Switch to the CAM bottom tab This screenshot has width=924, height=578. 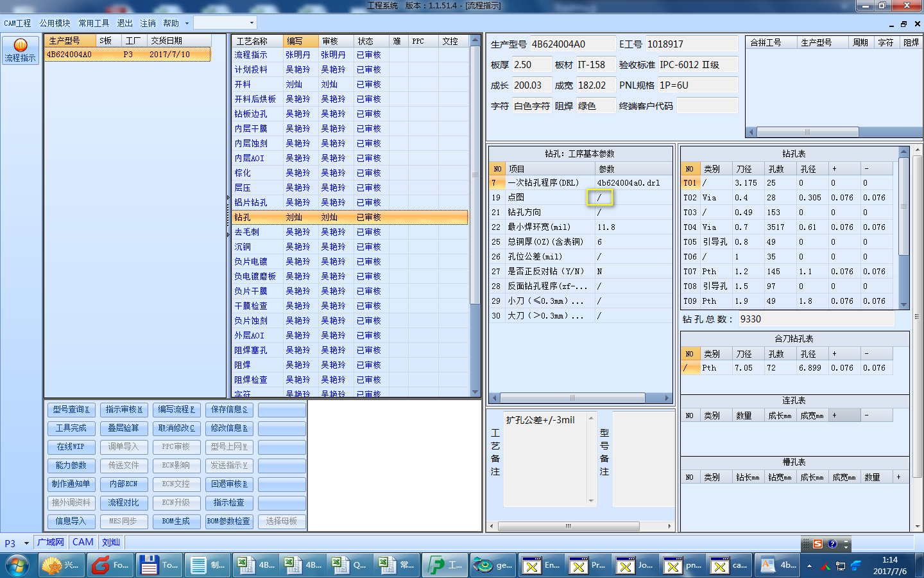83,542
